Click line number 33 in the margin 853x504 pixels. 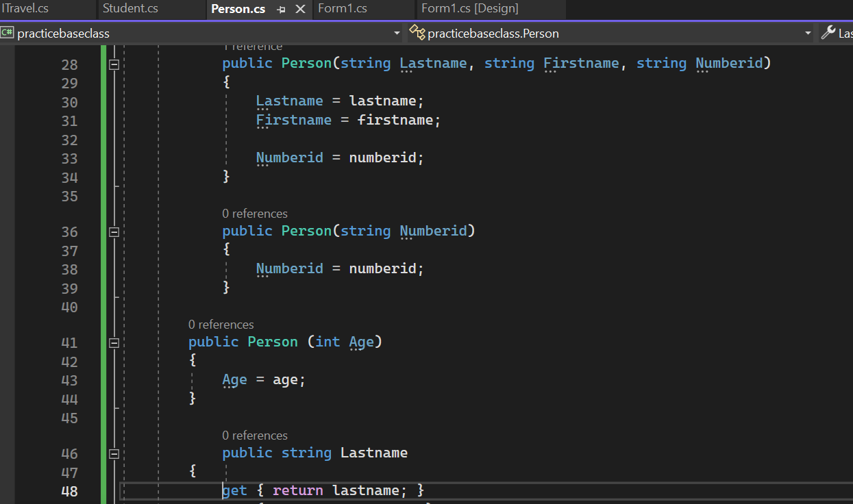[x=70, y=159]
